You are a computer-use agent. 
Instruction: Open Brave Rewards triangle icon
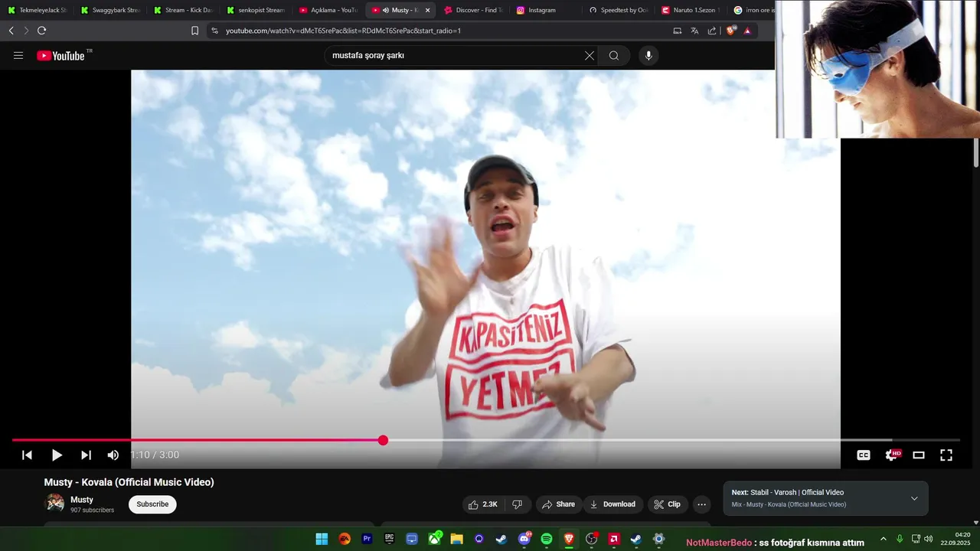[x=747, y=31]
